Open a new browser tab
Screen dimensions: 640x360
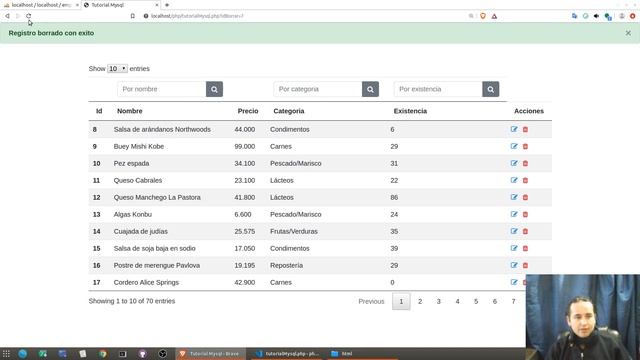[x=167, y=5]
